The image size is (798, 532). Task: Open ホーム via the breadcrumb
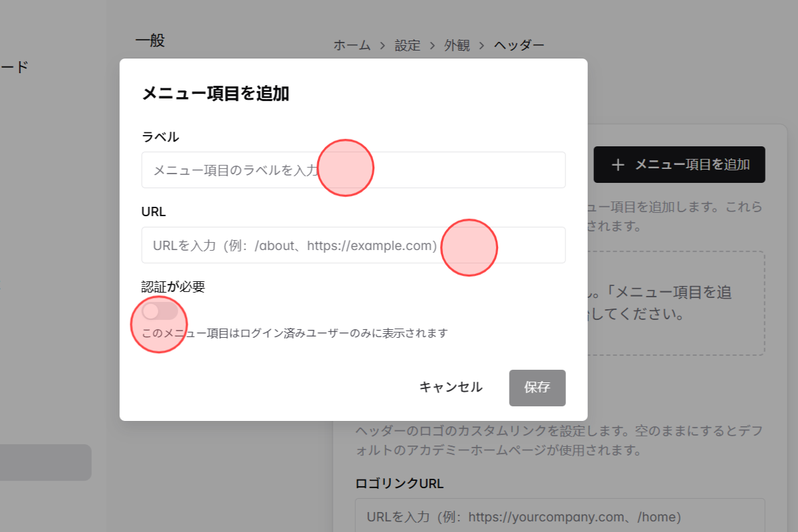coord(352,45)
